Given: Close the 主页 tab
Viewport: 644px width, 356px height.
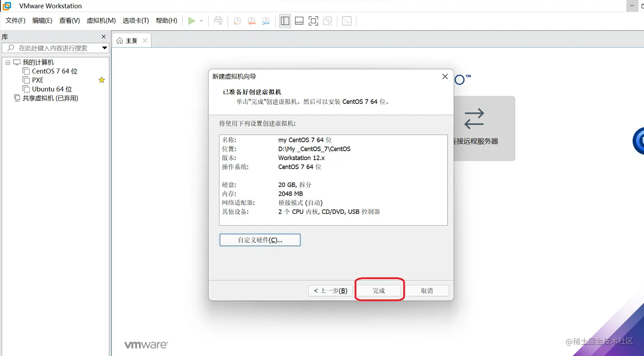Looking at the screenshot, I should 145,40.
